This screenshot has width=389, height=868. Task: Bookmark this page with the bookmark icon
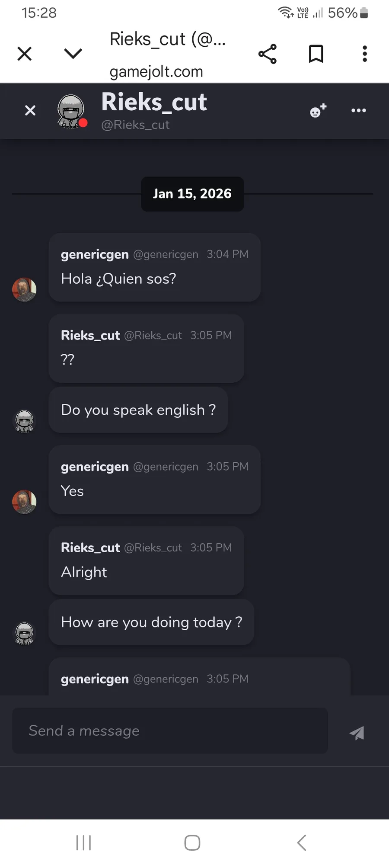tap(316, 54)
